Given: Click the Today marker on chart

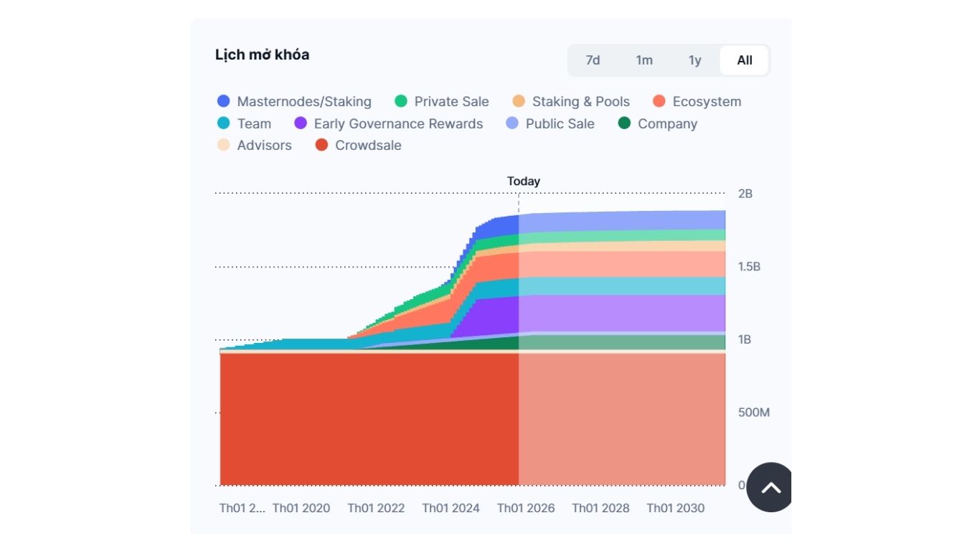Looking at the screenshot, I should 523,182.
